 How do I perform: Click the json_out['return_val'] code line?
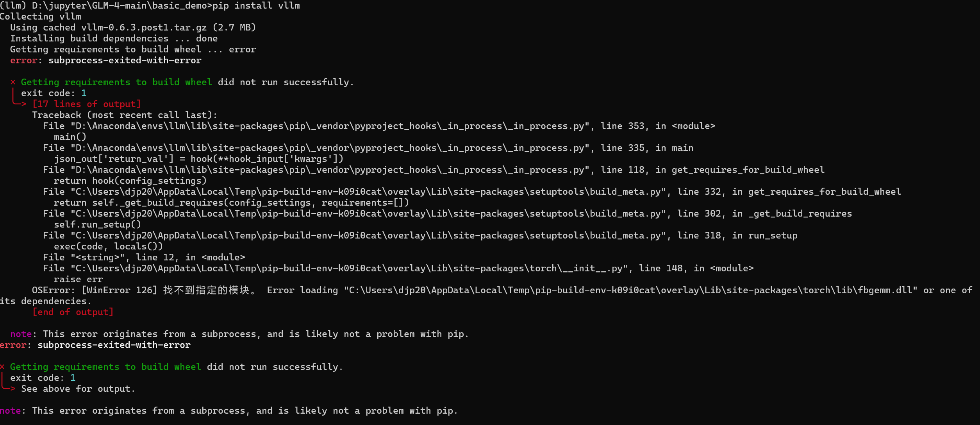(x=198, y=159)
